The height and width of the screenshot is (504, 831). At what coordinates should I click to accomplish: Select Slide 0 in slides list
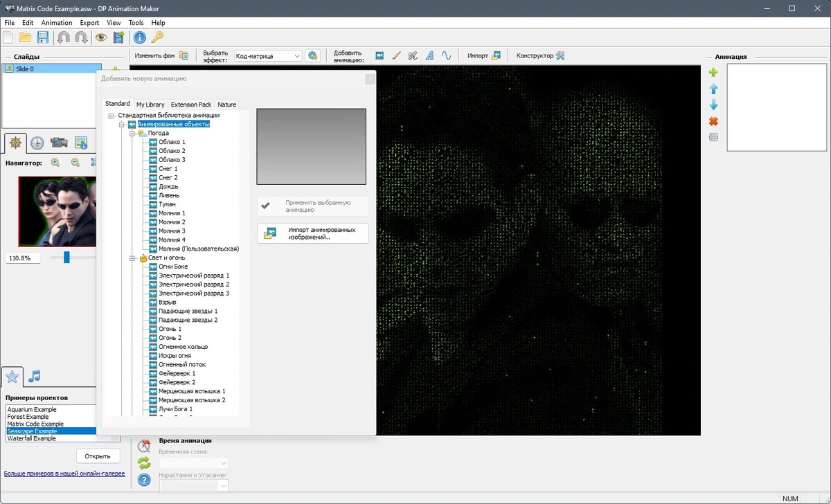click(51, 69)
